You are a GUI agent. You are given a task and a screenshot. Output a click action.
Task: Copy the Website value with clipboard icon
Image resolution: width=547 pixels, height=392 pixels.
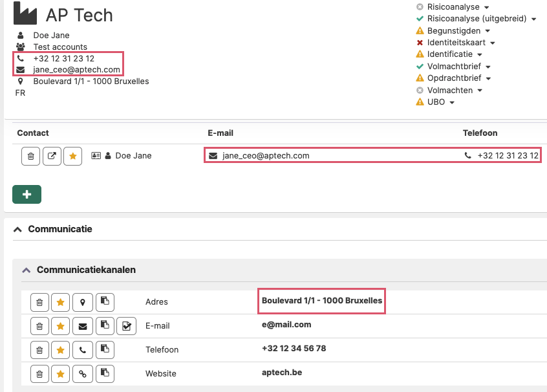pyautogui.click(x=105, y=374)
